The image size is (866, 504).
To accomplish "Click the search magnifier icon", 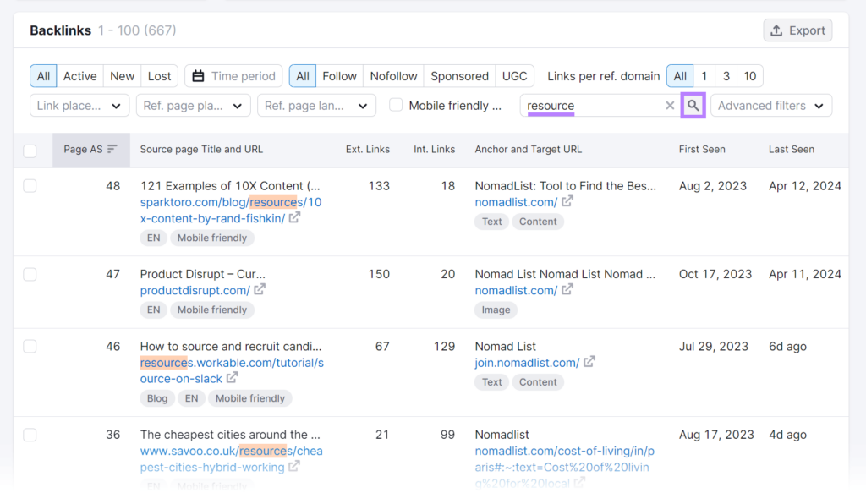I will (693, 106).
